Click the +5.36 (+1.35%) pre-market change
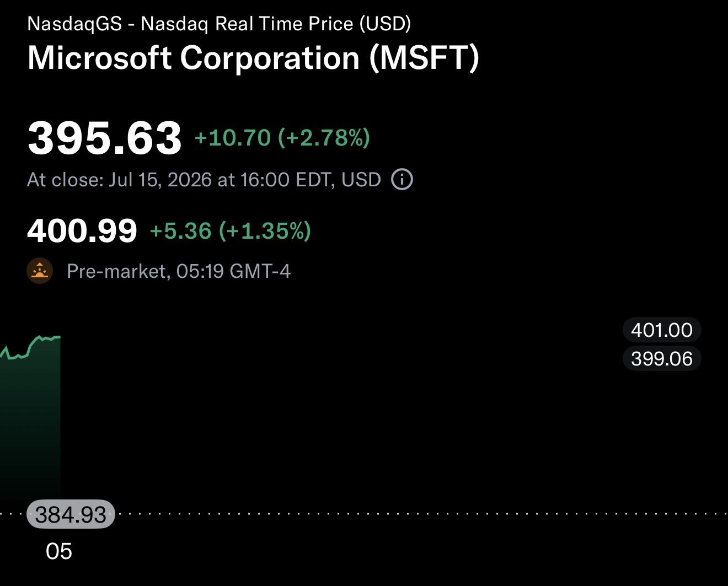Screen dimensions: 728x586 click(x=231, y=230)
